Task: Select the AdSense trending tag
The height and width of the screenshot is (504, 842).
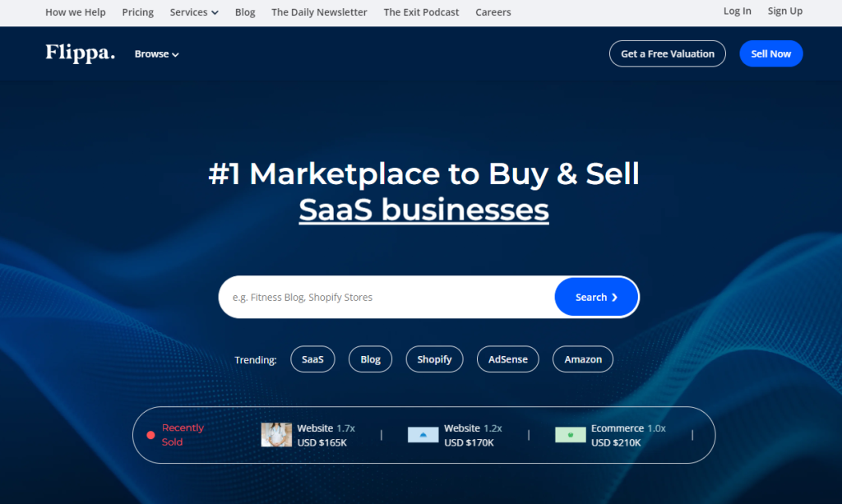Action: 507,359
